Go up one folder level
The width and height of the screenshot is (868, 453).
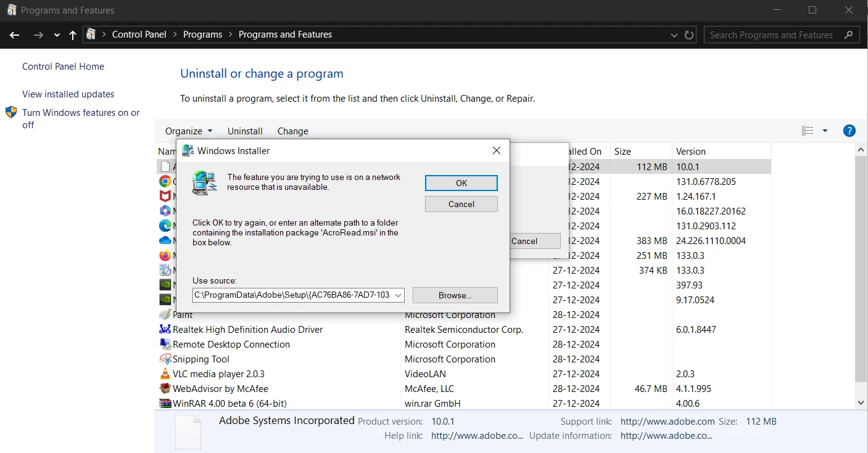tap(73, 35)
